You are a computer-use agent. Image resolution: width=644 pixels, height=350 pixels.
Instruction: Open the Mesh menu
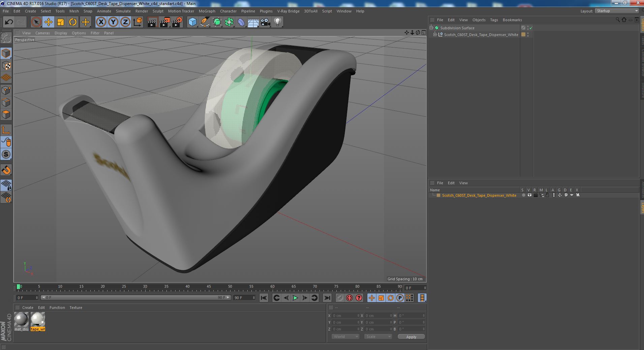[74, 11]
